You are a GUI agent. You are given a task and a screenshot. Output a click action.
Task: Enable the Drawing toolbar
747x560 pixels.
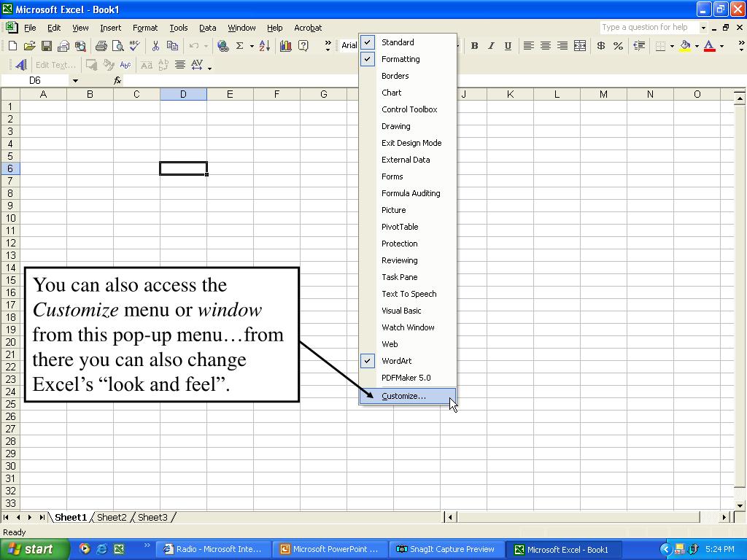(x=408, y=126)
